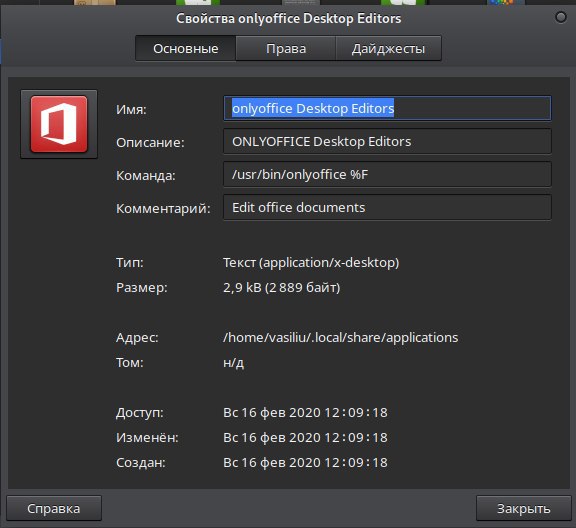Screen dimensions: 576x528
Task: Click the red ONLYOFFICE application icon button
Action: [x=59, y=124]
